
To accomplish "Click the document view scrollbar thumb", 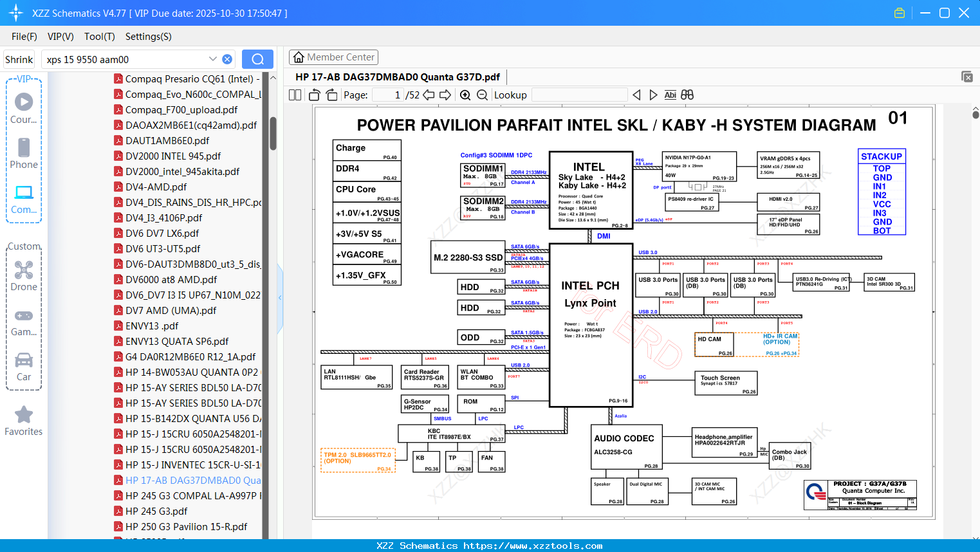I will (x=975, y=115).
